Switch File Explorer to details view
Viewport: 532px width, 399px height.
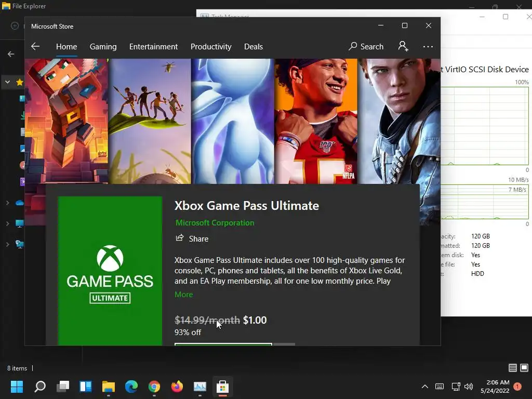click(513, 368)
